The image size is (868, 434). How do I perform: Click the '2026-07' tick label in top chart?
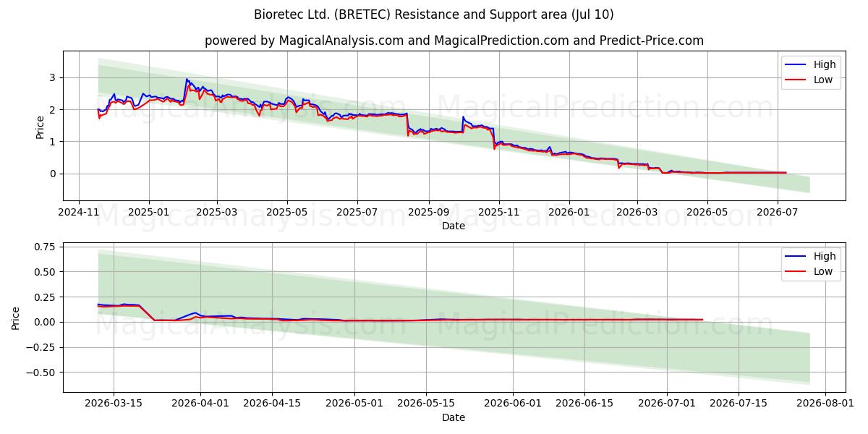[777, 212]
